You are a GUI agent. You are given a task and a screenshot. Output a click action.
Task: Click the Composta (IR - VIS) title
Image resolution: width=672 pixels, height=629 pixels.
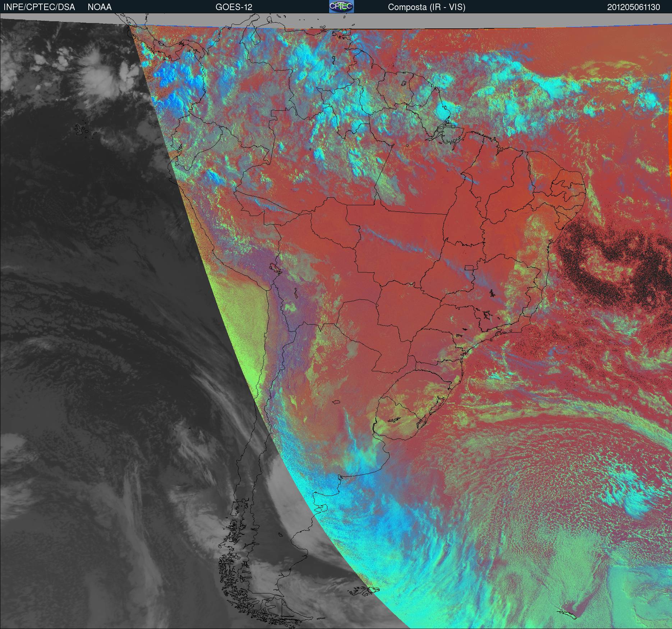click(x=427, y=7)
